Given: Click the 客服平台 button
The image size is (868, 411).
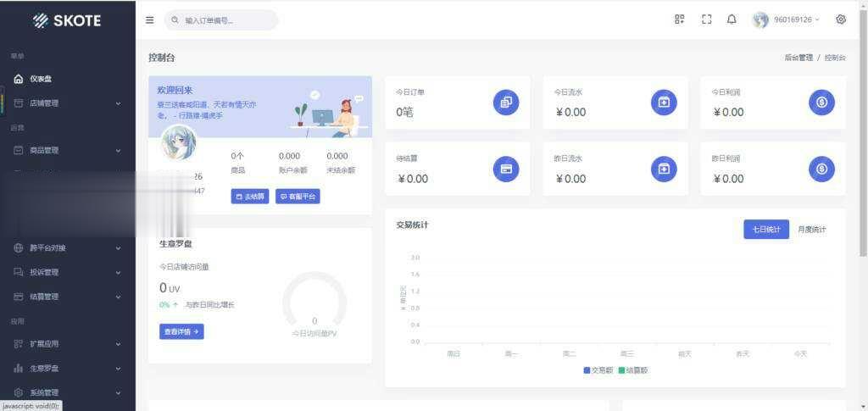Looking at the screenshot, I should (x=298, y=197).
